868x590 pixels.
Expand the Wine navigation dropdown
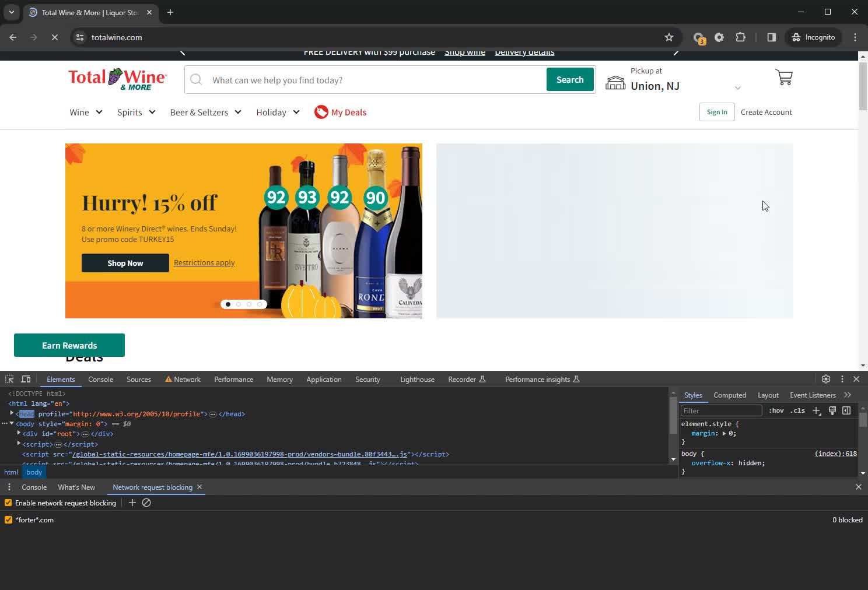click(x=86, y=113)
